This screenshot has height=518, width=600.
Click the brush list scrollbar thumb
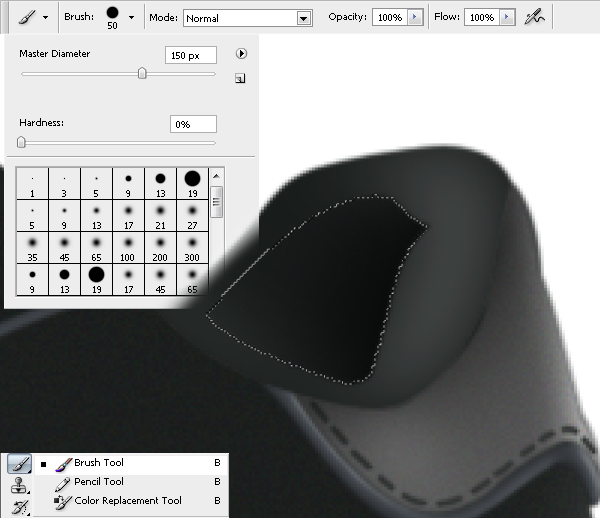[216, 202]
